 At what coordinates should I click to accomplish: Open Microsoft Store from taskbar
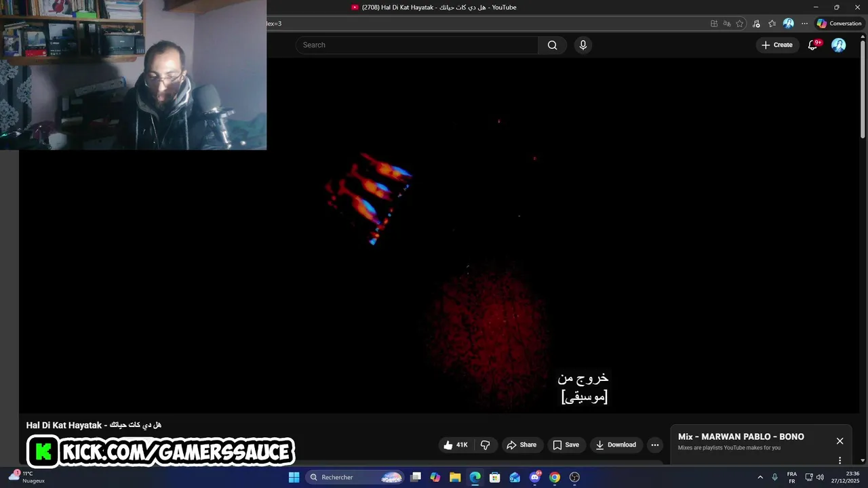pos(495,477)
